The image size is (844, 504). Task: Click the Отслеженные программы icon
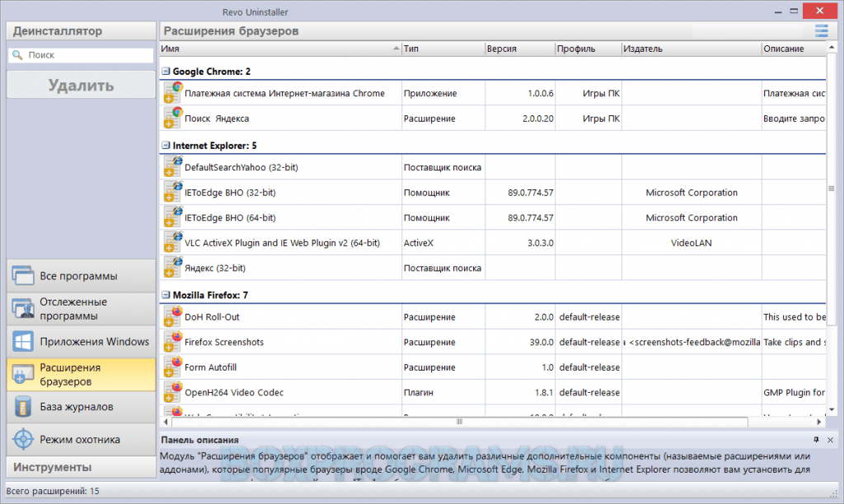[23, 309]
